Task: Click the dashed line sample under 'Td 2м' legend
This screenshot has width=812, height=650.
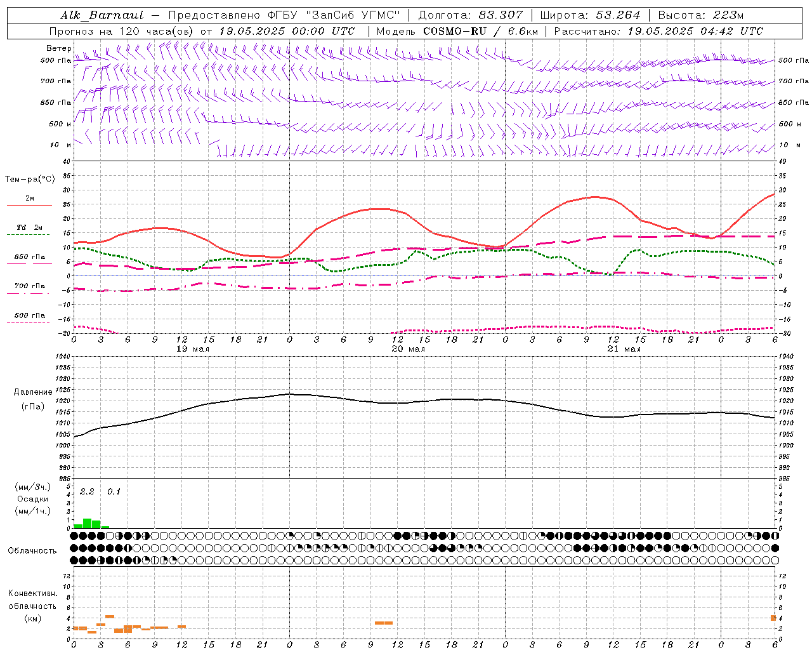Action: [x=29, y=234]
